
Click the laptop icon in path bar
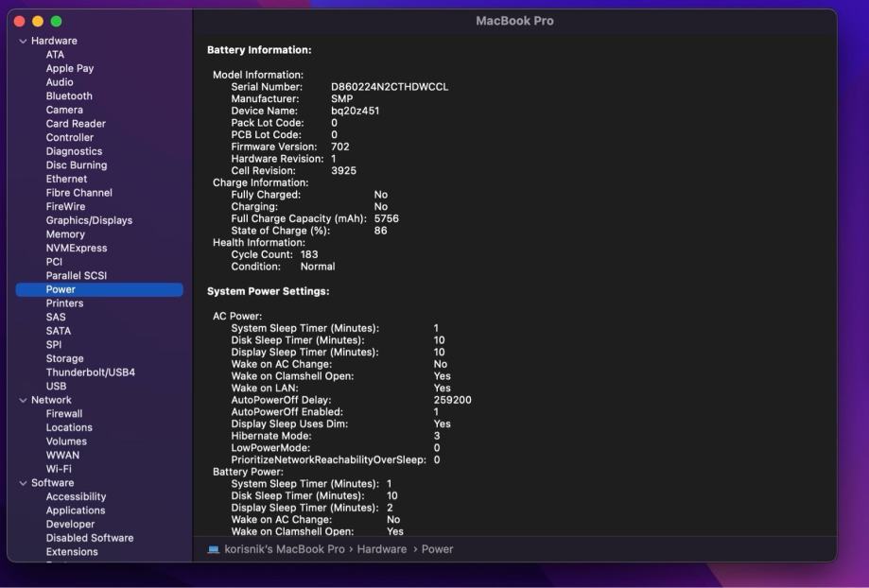tap(214, 549)
